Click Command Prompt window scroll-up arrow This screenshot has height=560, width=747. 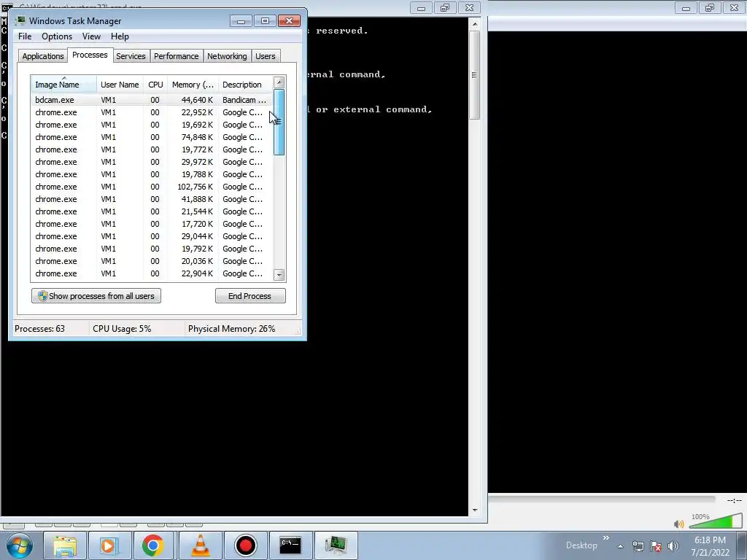pyautogui.click(x=474, y=24)
